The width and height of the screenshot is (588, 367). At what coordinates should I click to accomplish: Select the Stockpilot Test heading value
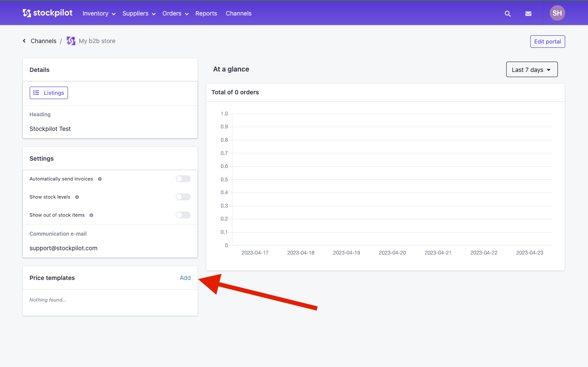[50, 129]
